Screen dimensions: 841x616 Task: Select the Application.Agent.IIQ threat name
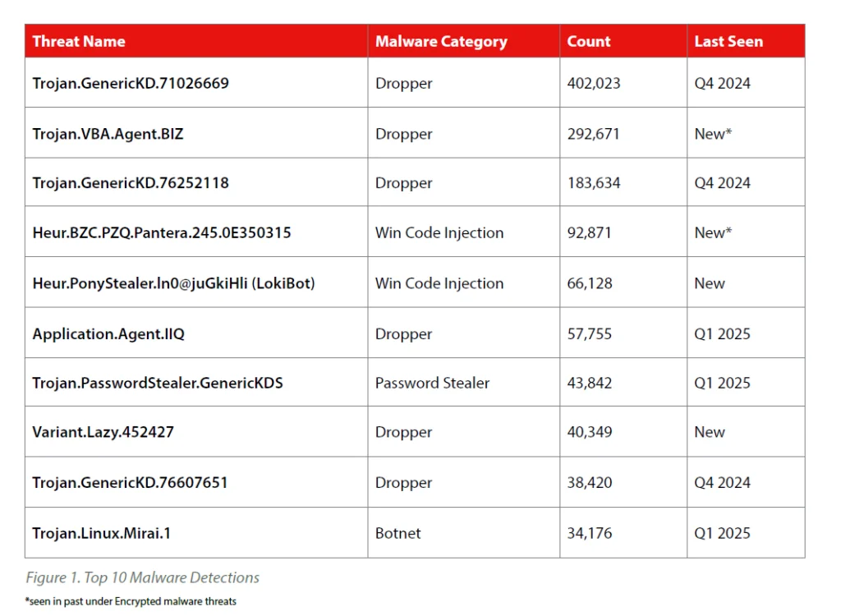coord(108,333)
